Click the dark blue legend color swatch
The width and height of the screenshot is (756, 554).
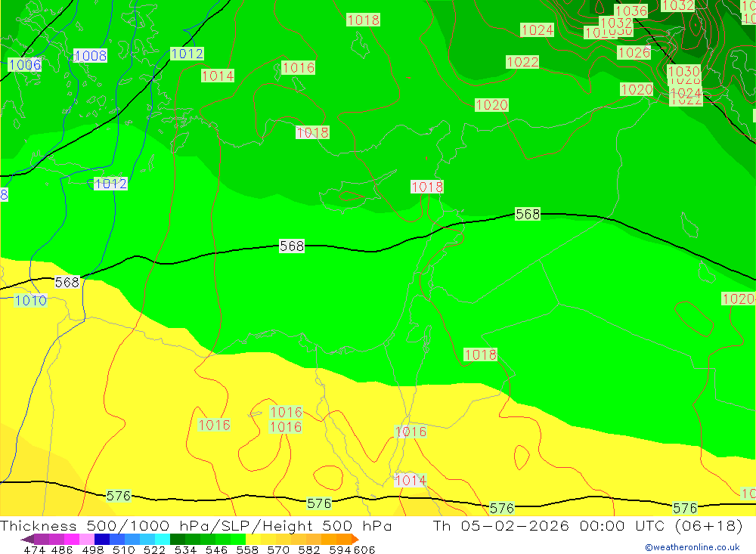click(102, 539)
